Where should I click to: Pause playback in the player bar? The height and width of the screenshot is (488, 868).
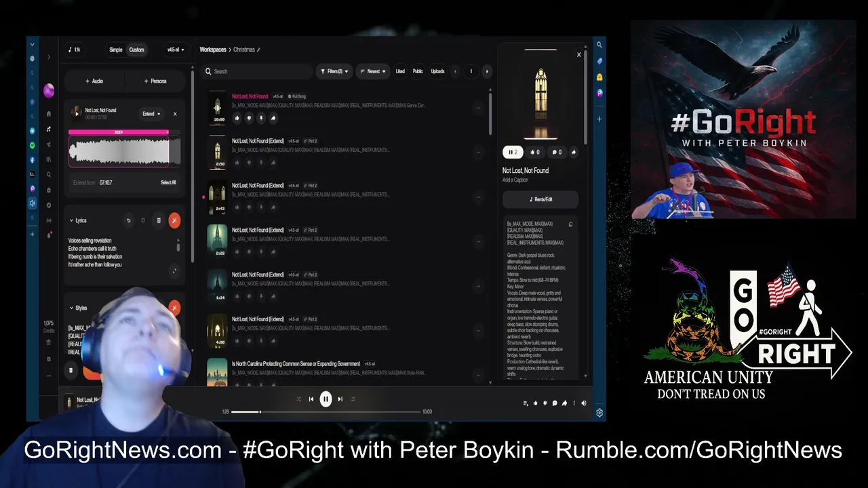pyautogui.click(x=325, y=399)
